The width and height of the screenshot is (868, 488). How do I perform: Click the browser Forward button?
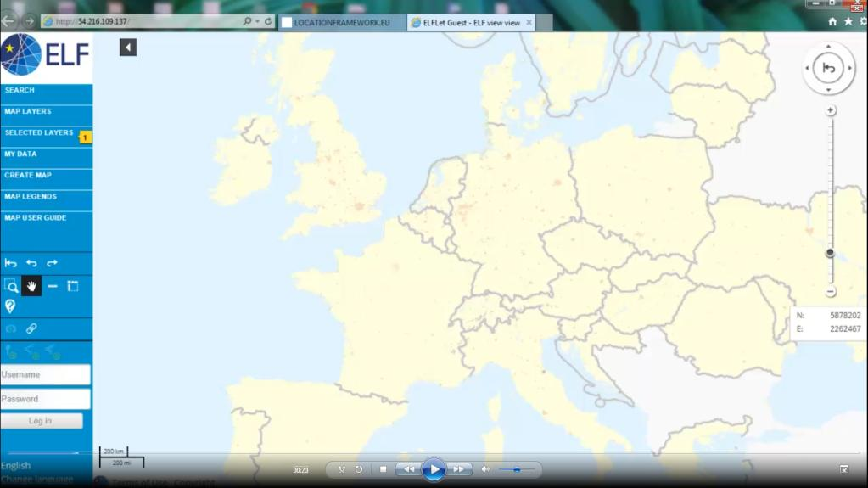click(30, 21)
